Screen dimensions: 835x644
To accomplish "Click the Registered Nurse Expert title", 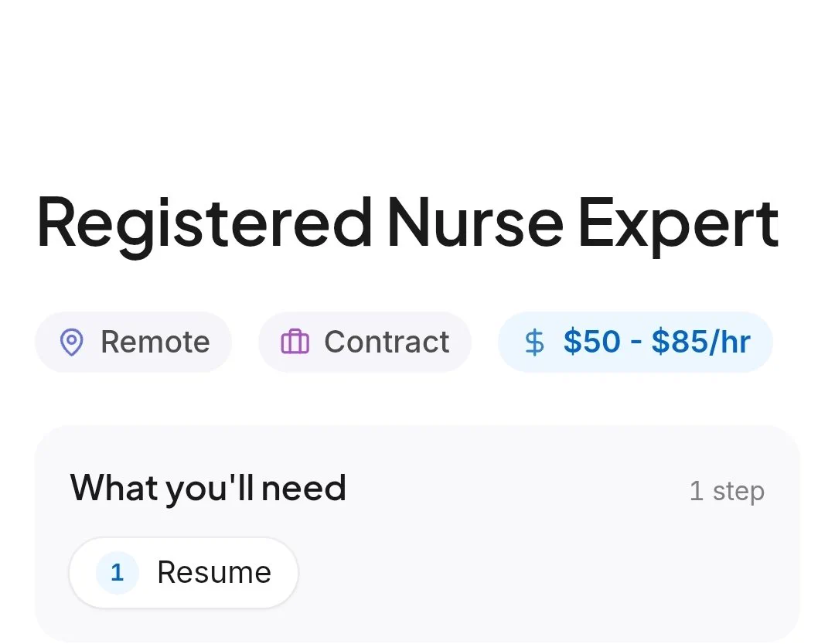I will (x=408, y=223).
